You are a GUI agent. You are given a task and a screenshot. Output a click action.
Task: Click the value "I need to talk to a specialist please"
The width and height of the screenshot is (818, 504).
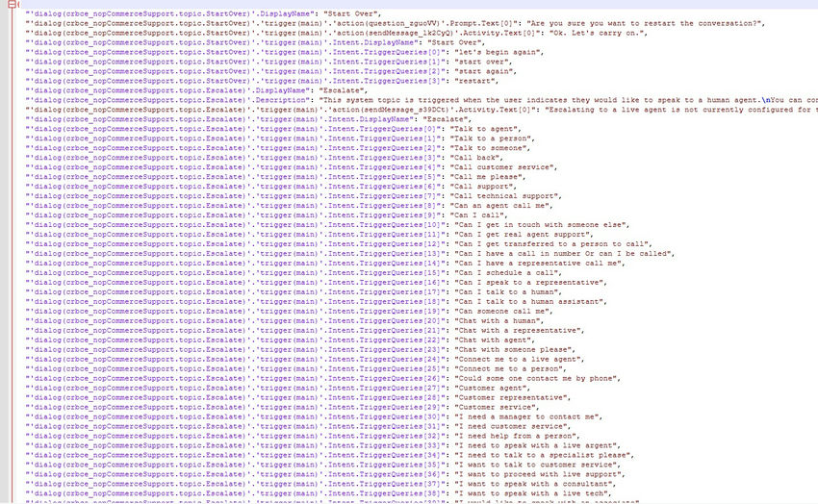click(x=544, y=455)
